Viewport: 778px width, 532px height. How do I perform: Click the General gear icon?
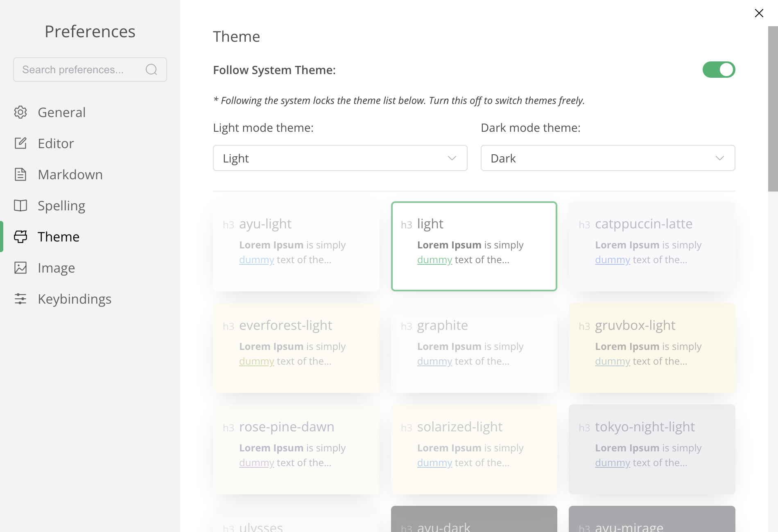pyautogui.click(x=20, y=112)
